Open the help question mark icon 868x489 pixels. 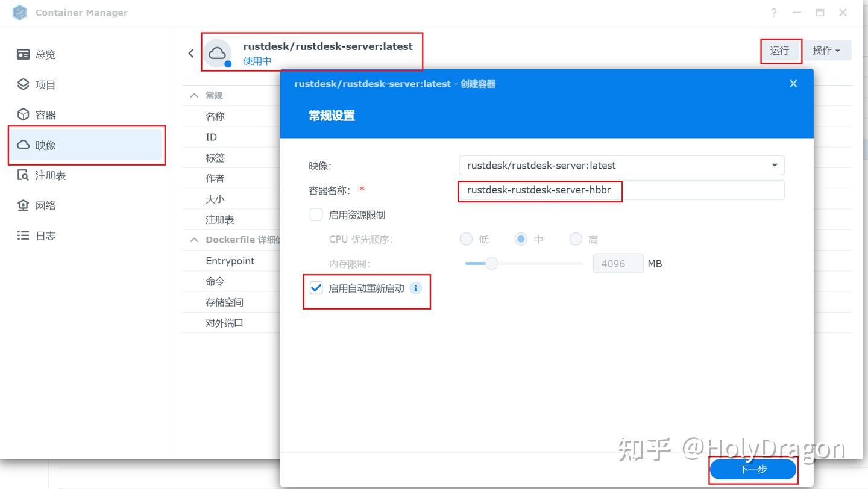tap(774, 13)
